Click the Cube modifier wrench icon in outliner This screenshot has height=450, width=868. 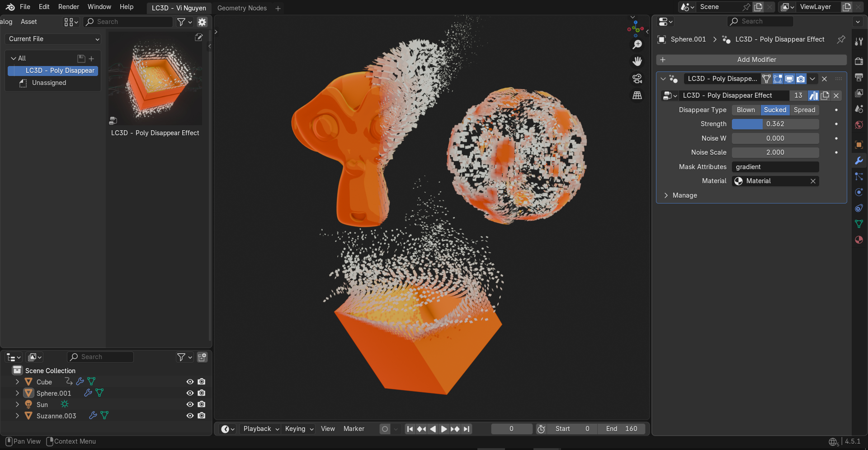click(80, 382)
